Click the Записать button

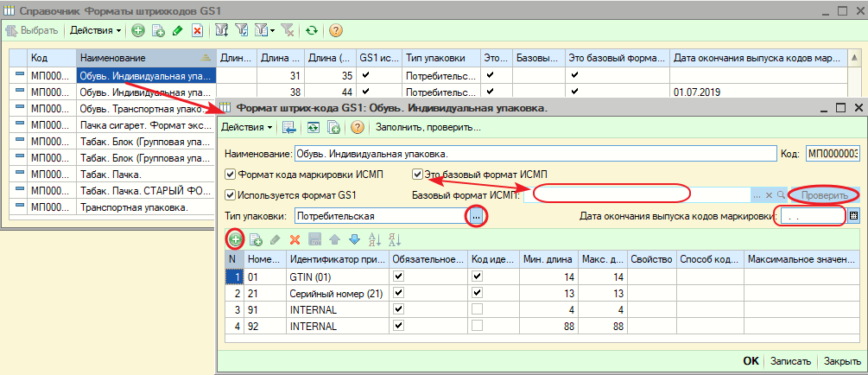790,361
